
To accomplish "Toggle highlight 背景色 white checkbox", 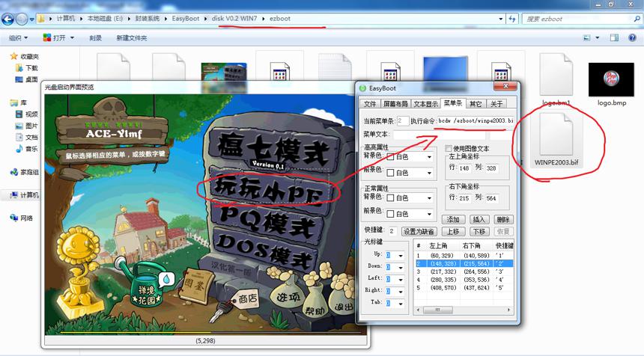I will [x=391, y=156].
